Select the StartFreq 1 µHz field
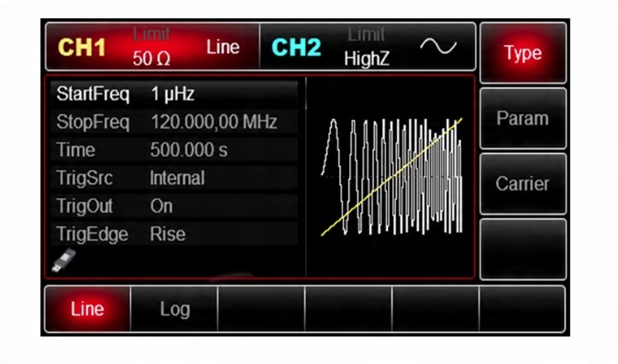618x364 pixels. (x=174, y=94)
